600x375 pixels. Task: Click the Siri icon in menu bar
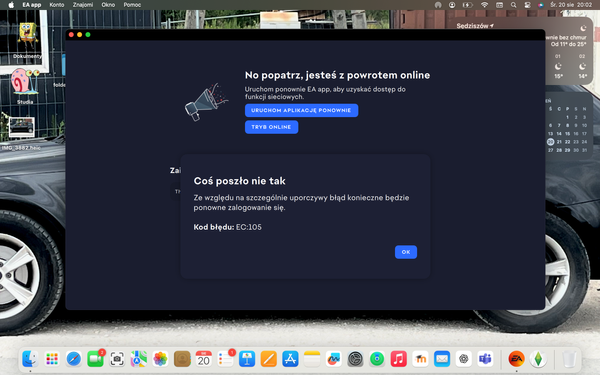[541, 5]
